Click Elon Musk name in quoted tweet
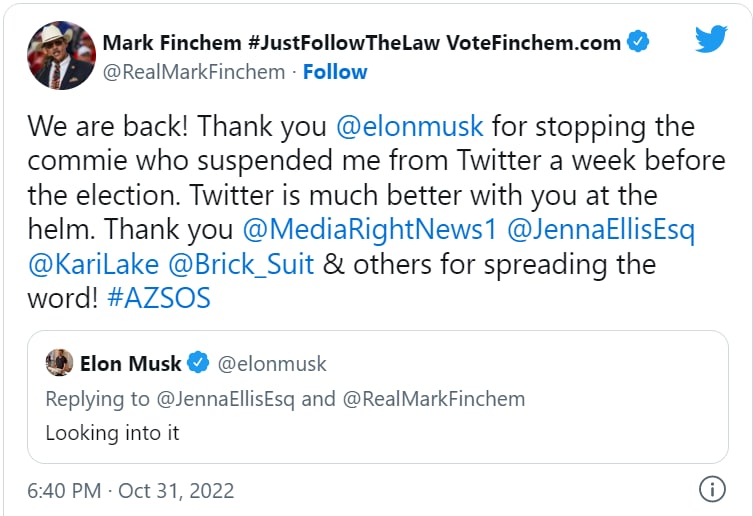This screenshot has height=516, width=753. (x=130, y=363)
